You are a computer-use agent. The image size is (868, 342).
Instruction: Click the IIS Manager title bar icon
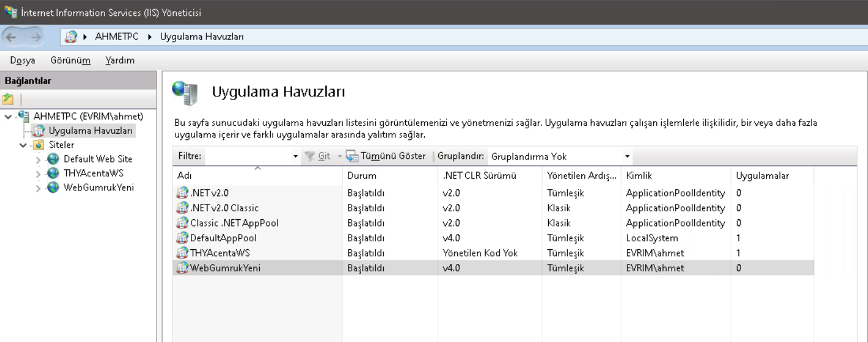coord(10,12)
